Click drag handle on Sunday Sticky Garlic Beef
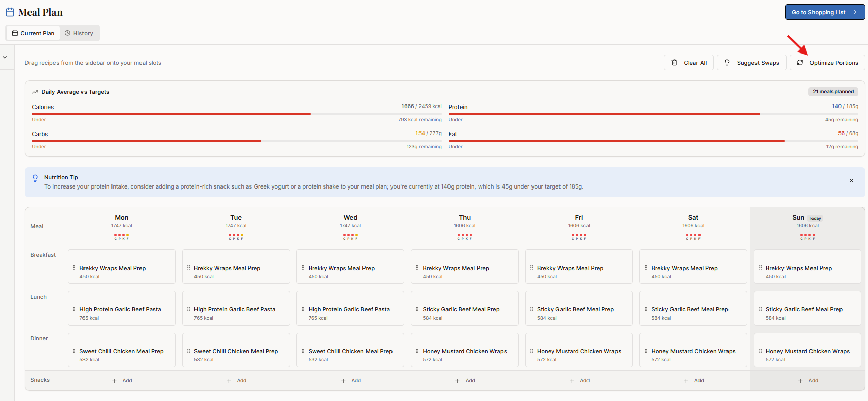Screen dimensions: 868x401 (x=761, y=309)
